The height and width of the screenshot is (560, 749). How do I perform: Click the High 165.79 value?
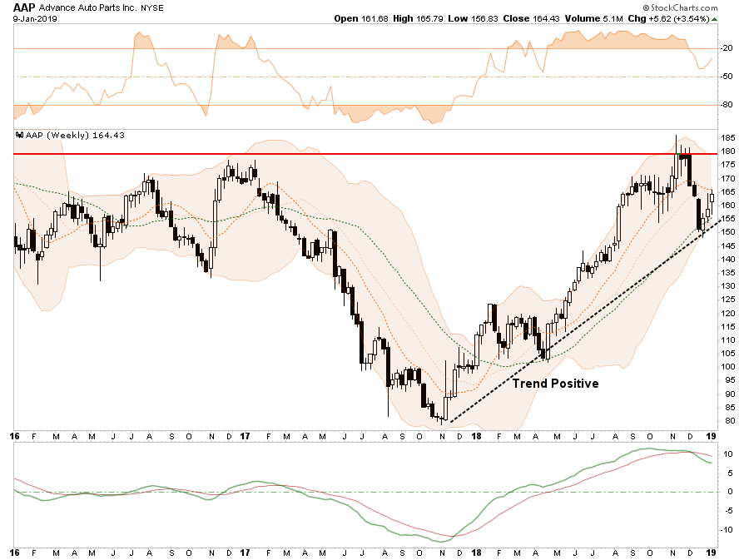[418, 18]
